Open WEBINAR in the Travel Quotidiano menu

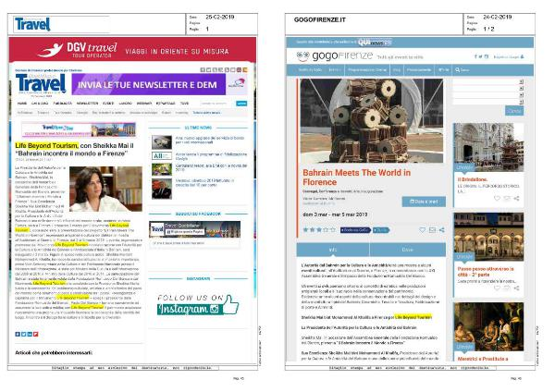(144, 104)
